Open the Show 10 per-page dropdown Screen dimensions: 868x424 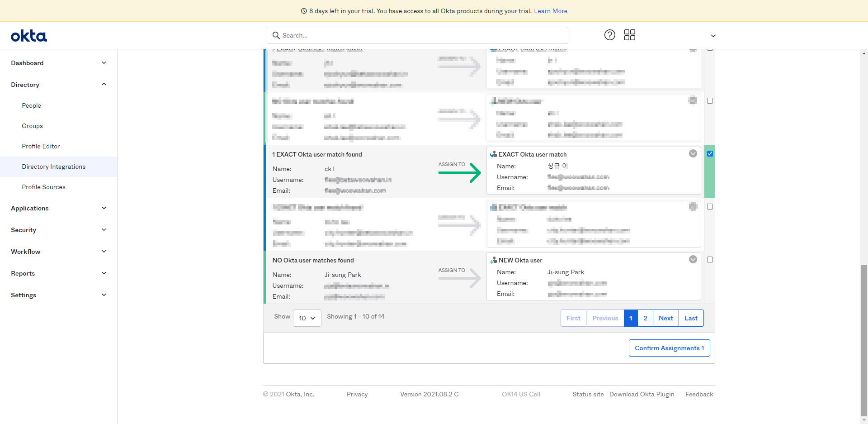coord(307,318)
